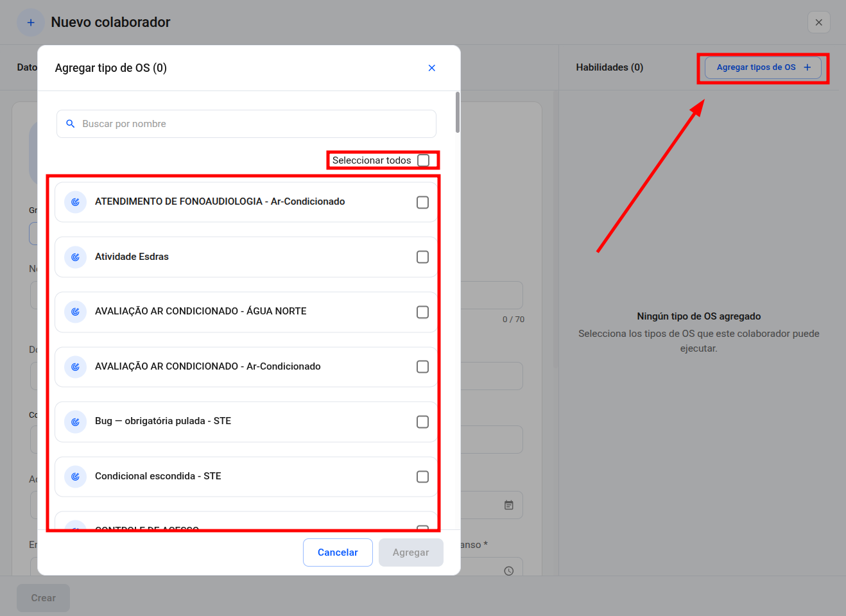Click the icon next to ATENDIMENTO DE FONOAUDIOLOGIA

click(x=75, y=202)
